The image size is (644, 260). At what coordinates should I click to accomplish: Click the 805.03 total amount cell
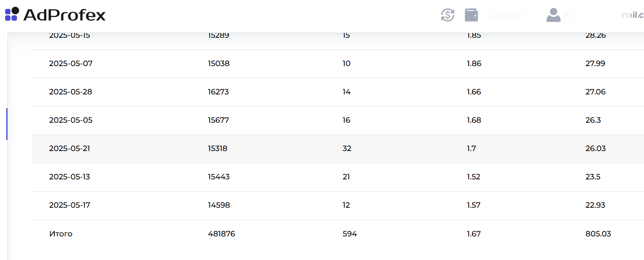pos(598,234)
